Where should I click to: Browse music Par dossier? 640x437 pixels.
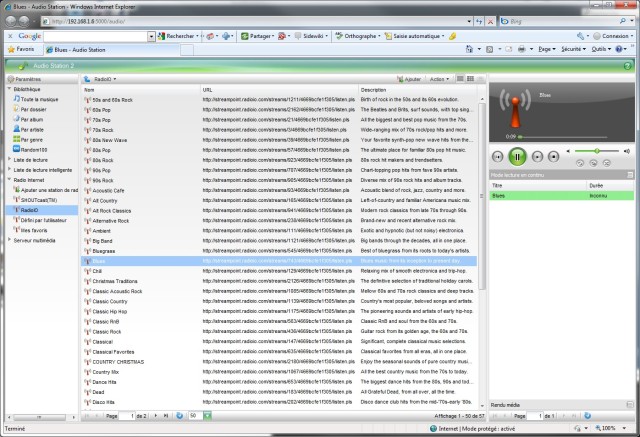point(30,109)
